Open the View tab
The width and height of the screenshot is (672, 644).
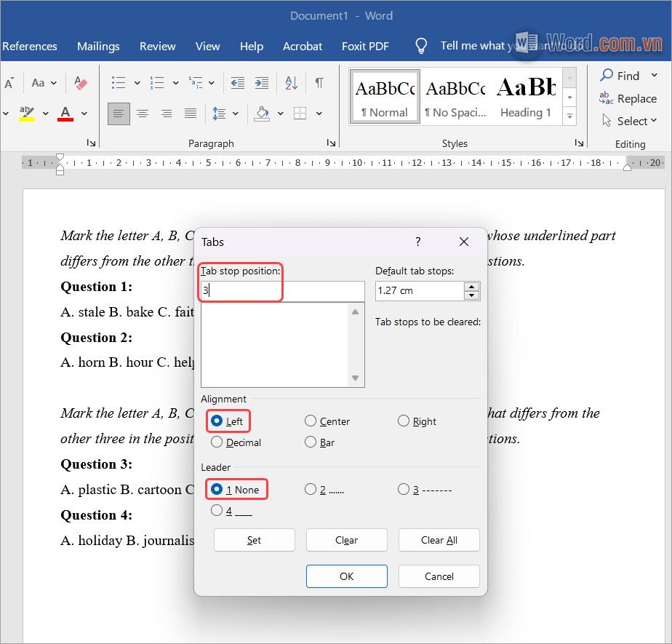[207, 47]
